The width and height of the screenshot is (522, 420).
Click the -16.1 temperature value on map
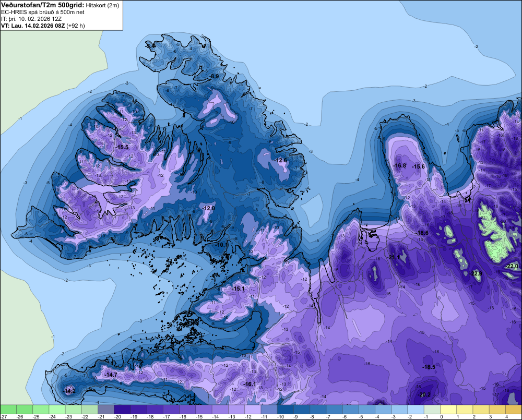pos(250,384)
